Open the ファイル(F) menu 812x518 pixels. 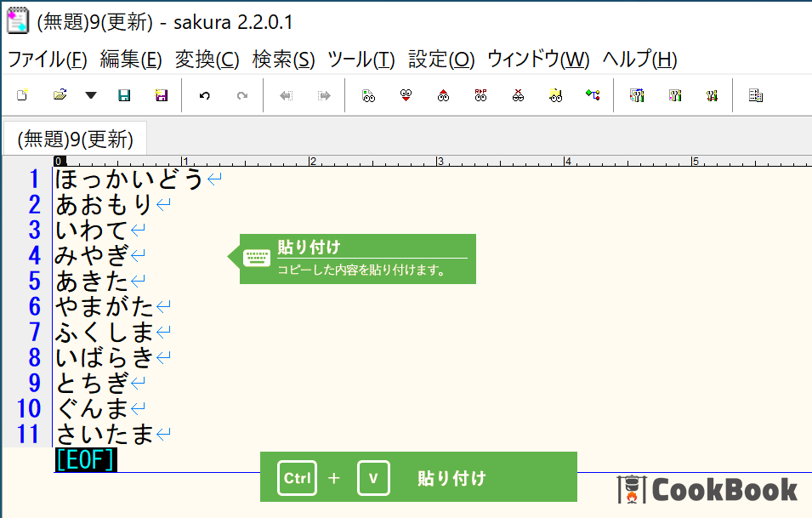[x=47, y=59]
